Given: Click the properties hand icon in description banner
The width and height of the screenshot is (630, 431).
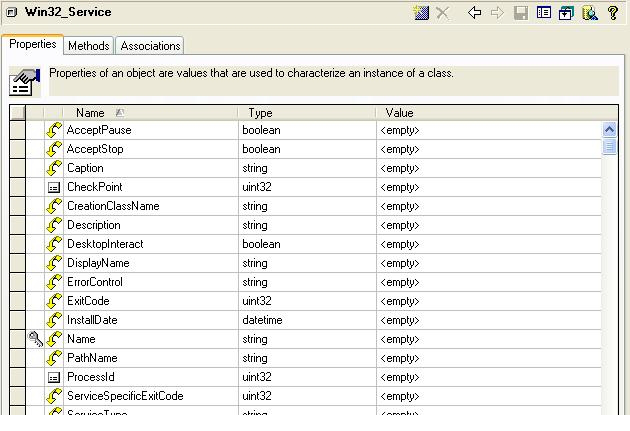Looking at the screenshot, I should tap(25, 82).
